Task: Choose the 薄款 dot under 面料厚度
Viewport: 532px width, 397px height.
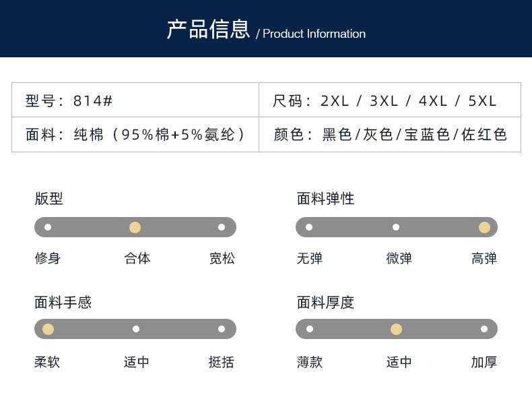Action: point(310,329)
